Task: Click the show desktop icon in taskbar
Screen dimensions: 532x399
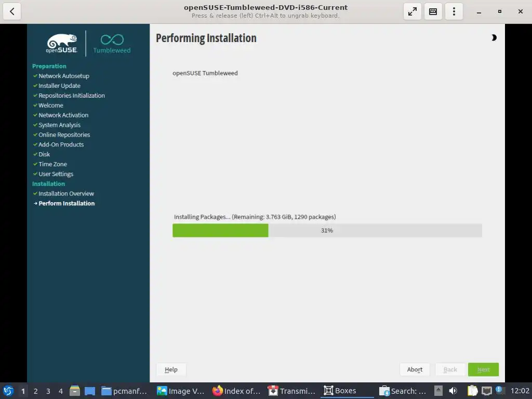Action: pos(89,391)
